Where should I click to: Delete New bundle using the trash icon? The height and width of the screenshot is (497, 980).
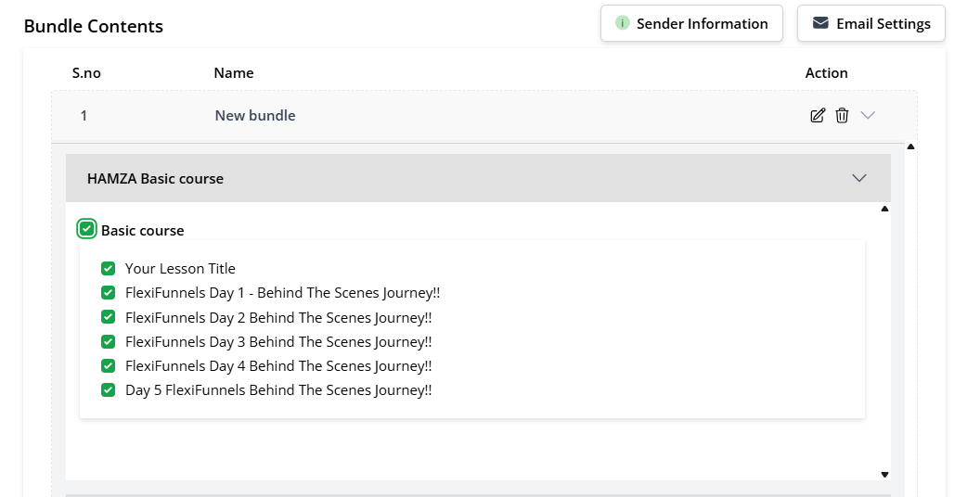[842, 116]
